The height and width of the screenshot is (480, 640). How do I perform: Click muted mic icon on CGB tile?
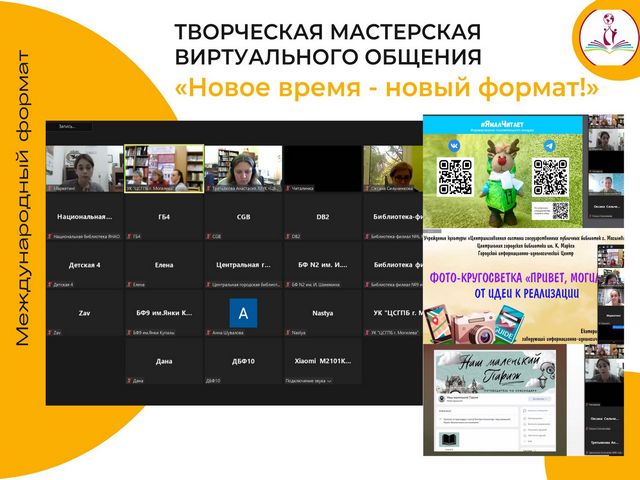pyautogui.click(x=209, y=236)
